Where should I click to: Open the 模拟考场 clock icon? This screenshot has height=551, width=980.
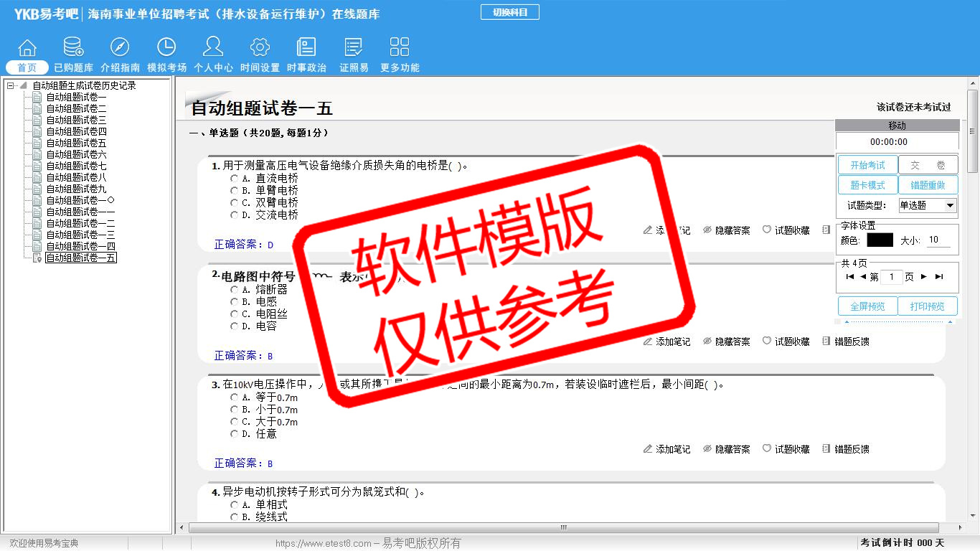click(x=166, y=47)
